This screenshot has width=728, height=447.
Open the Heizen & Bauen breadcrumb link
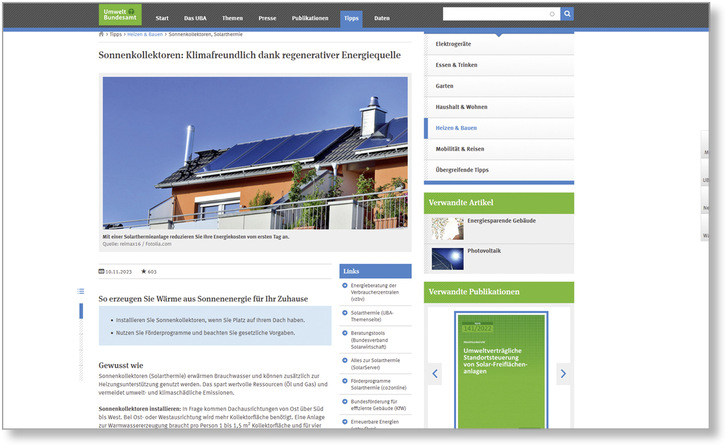pyautogui.click(x=146, y=34)
